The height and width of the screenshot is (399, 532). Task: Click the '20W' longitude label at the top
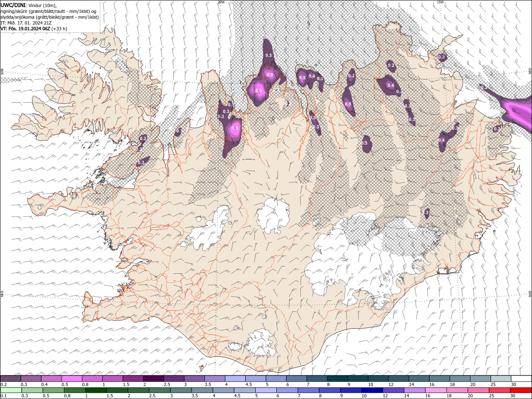tap(221, 2)
